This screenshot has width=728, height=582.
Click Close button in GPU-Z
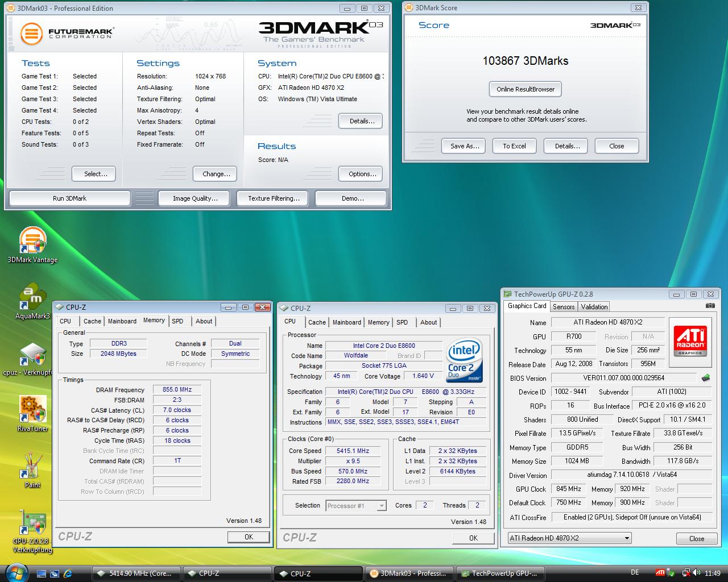[697, 538]
